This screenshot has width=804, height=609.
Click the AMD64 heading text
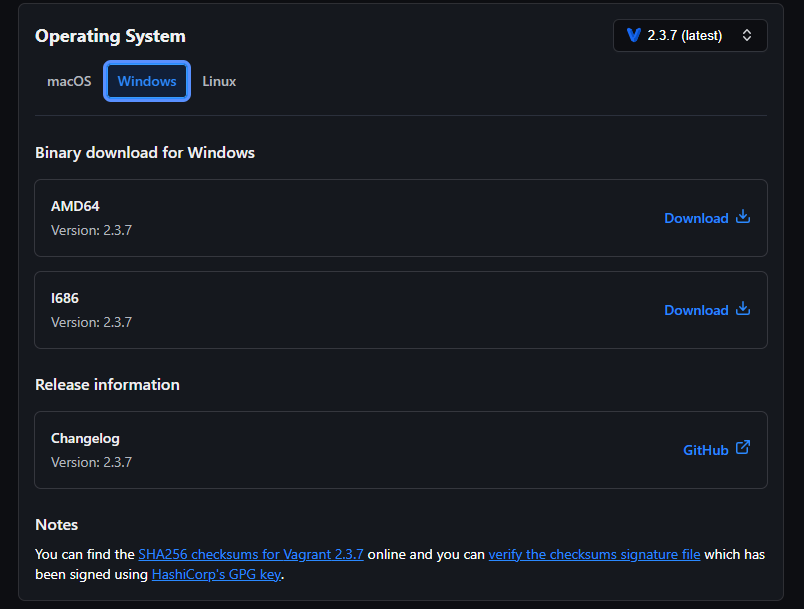(75, 206)
